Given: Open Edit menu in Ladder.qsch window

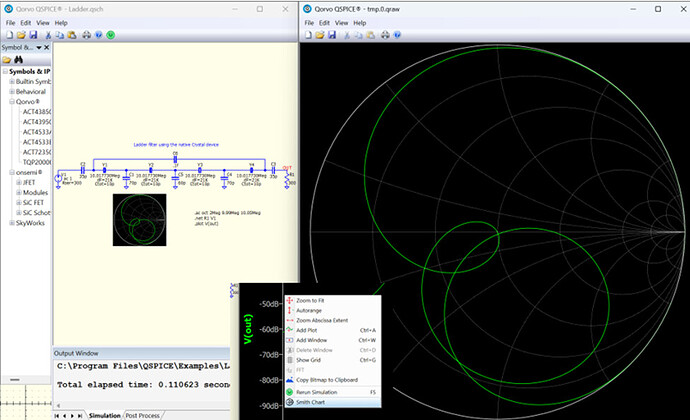Looking at the screenshot, I should (x=26, y=23).
